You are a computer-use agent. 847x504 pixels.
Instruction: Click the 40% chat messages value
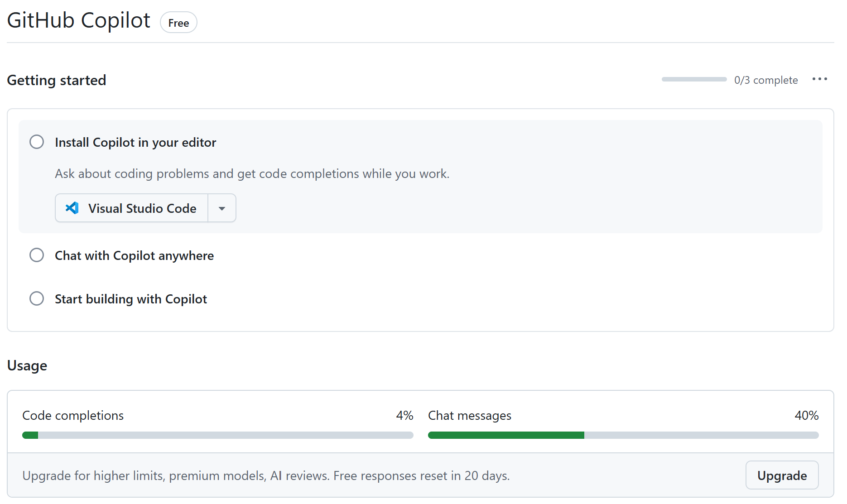coord(806,415)
